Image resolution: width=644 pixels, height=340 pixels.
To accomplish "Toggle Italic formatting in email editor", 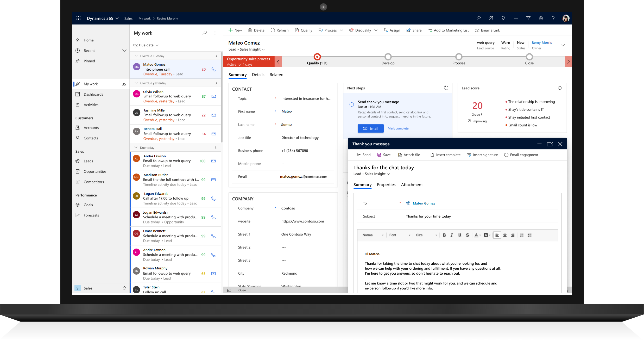I will pyautogui.click(x=452, y=236).
